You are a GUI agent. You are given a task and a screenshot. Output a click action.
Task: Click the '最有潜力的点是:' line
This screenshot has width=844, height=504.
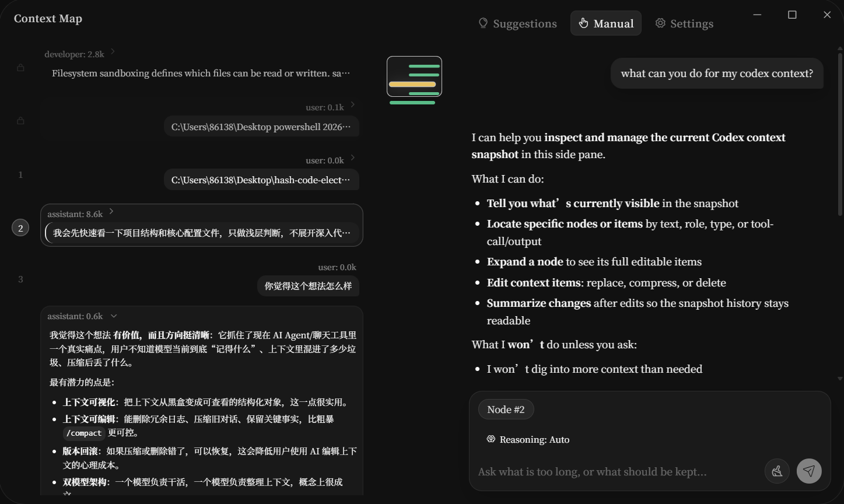(82, 382)
